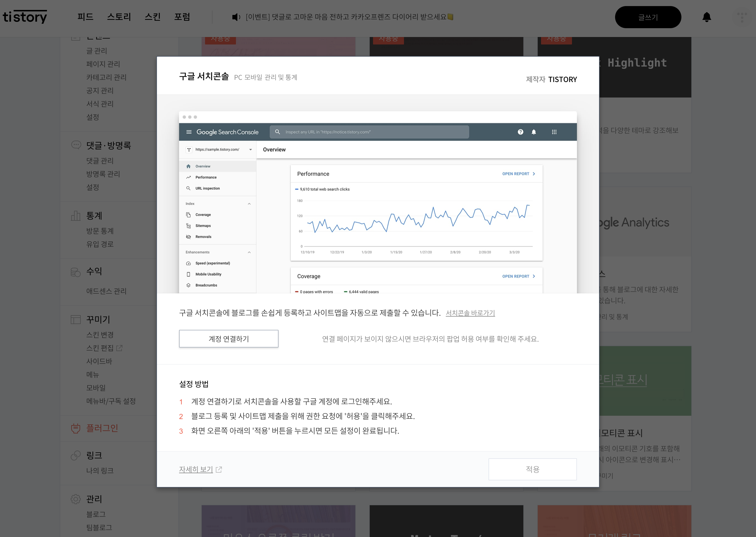Click the announcement speaker icon

click(236, 17)
